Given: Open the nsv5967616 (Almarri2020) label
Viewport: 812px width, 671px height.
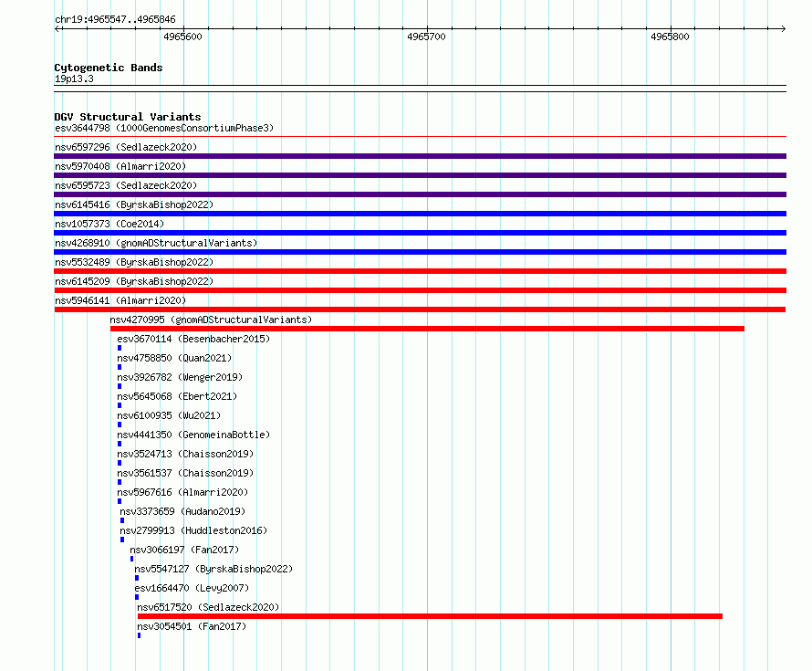Looking at the screenshot, I should tap(182, 492).
